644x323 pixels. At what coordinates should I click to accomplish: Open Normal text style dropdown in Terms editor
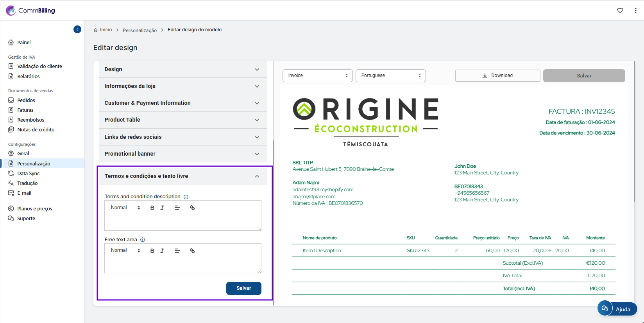[x=125, y=208]
